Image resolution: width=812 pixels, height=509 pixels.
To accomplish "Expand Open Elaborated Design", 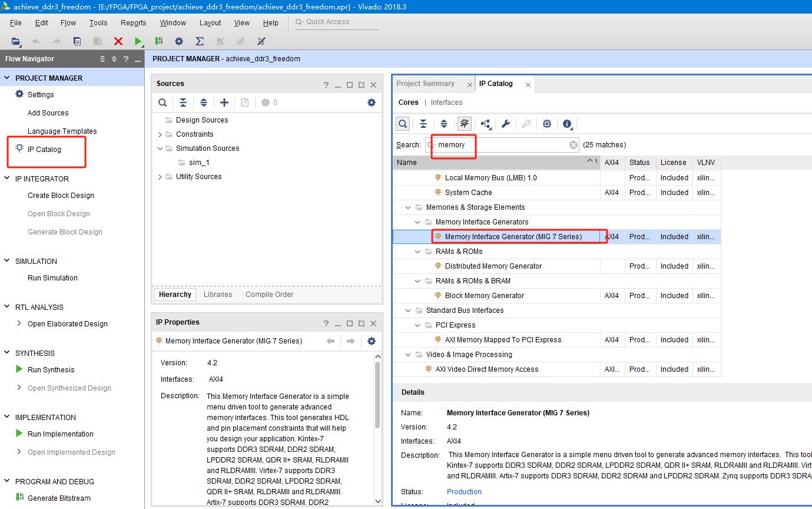I will pos(19,323).
